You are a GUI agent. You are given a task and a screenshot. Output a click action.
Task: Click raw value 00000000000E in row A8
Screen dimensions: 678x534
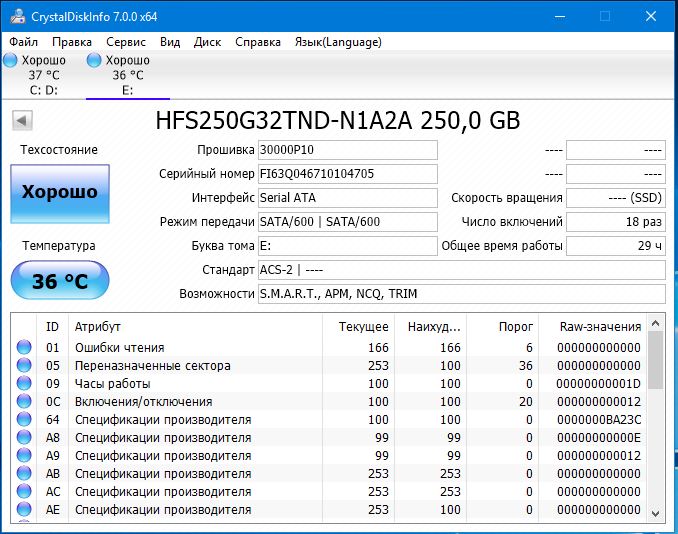pyautogui.click(x=599, y=438)
